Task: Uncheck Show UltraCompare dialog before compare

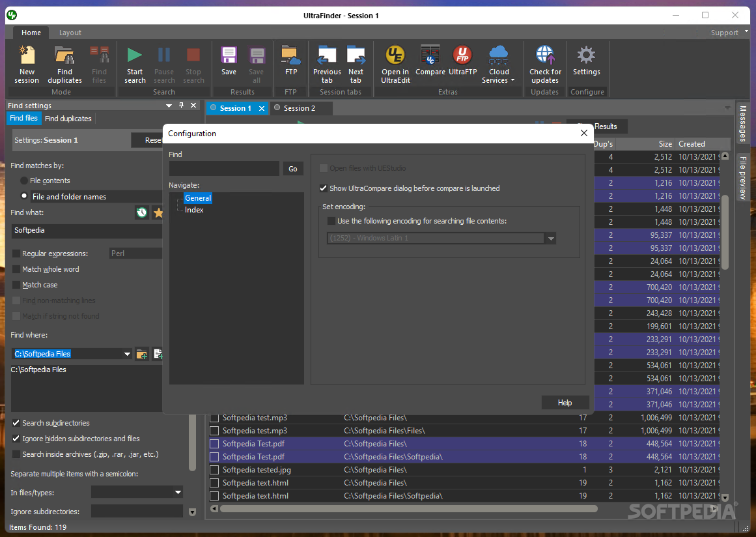Action: click(324, 188)
